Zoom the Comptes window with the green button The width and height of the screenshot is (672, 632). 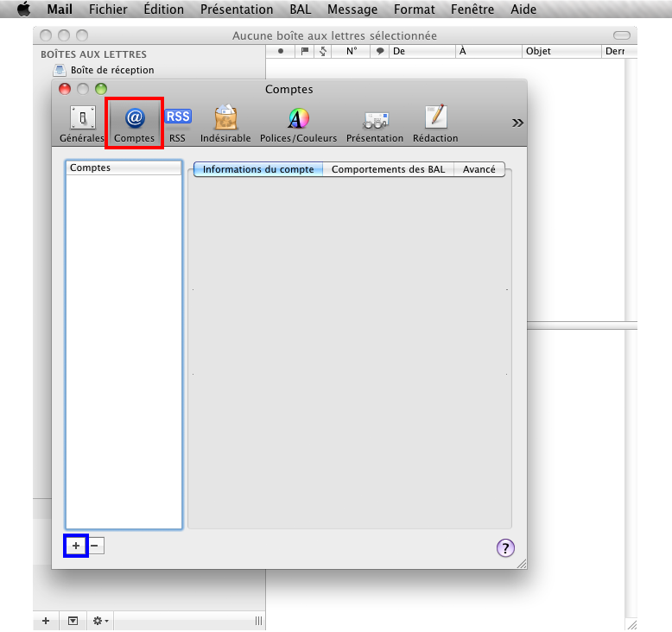[101, 89]
